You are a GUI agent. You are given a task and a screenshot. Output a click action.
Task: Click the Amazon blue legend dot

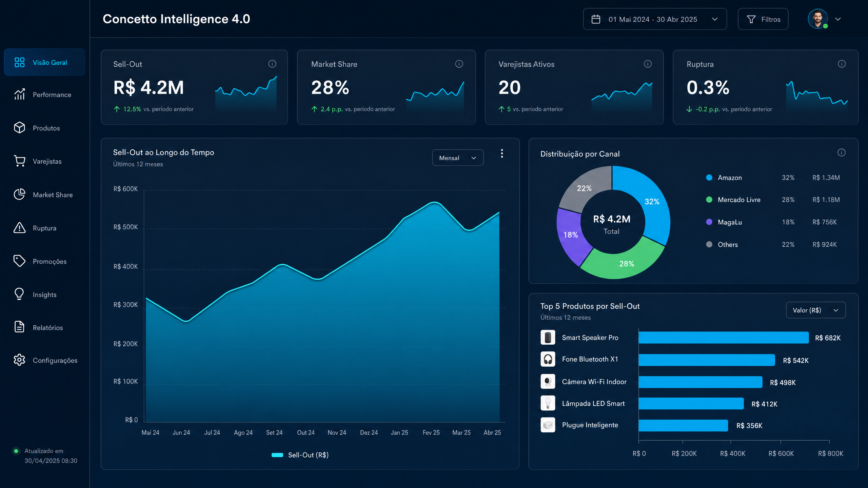click(709, 178)
